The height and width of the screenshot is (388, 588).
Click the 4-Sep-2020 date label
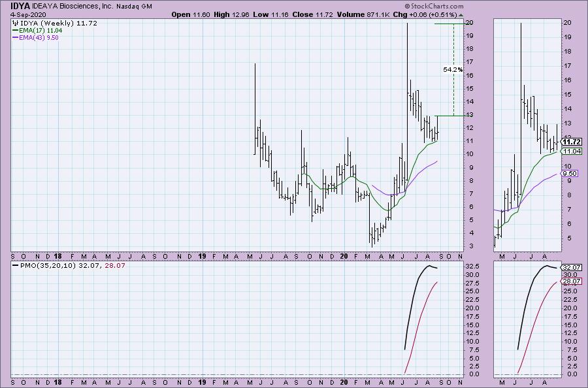[x=28, y=14]
